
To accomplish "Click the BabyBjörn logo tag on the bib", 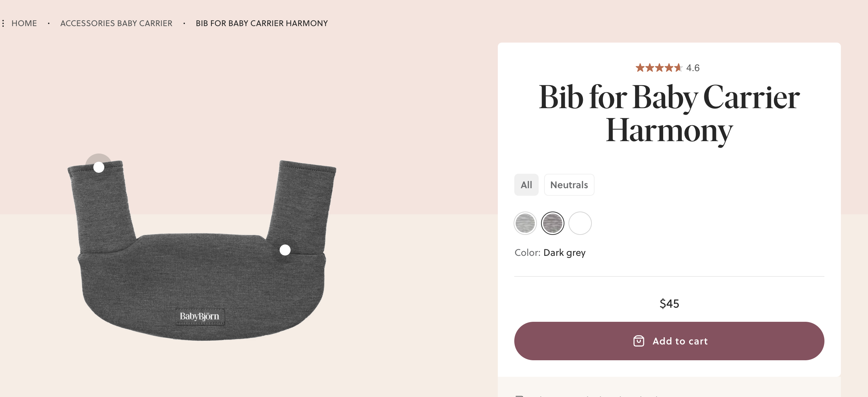I will point(200,316).
